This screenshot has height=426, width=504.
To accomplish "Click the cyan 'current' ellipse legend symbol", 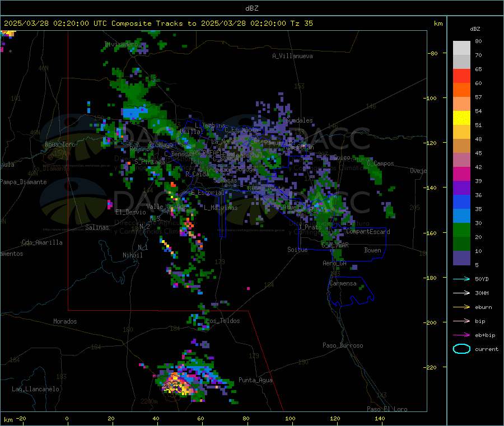I will pos(461,349).
